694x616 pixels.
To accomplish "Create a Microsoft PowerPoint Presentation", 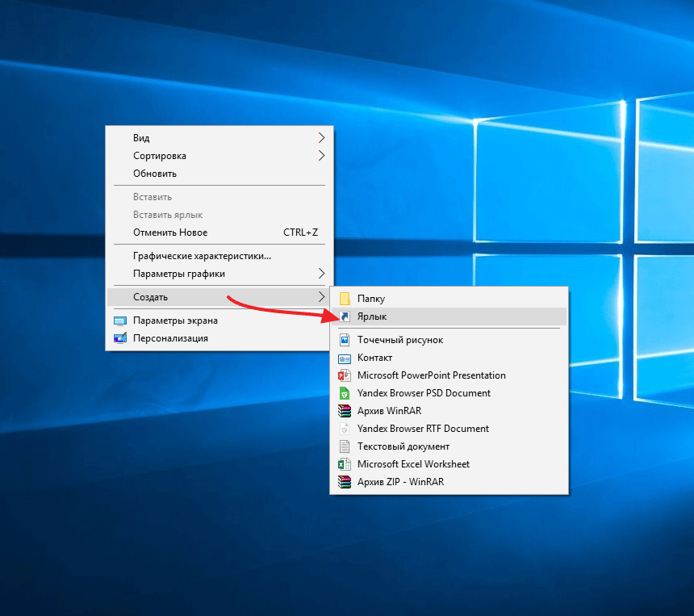I will [x=449, y=375].
